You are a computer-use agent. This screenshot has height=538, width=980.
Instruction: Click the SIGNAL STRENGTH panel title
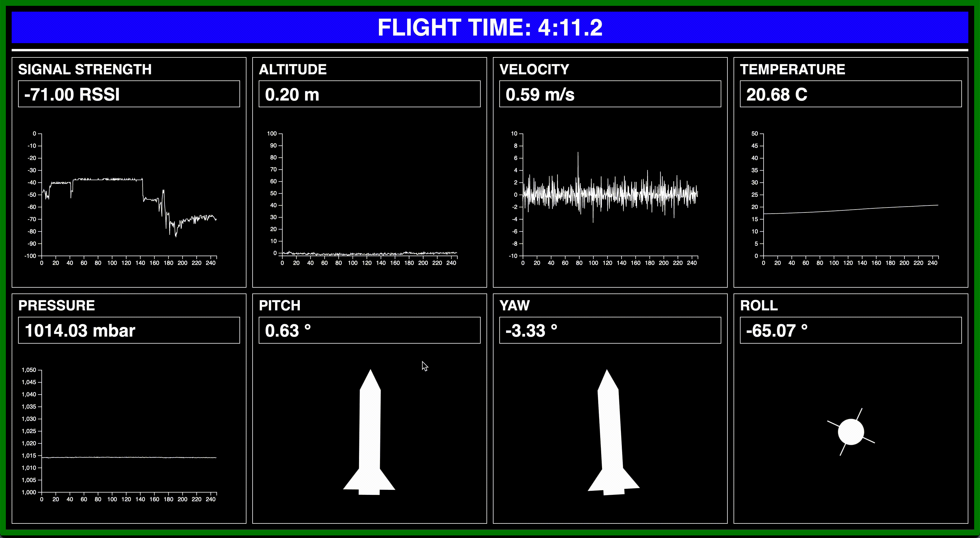[x=85, y=69]
